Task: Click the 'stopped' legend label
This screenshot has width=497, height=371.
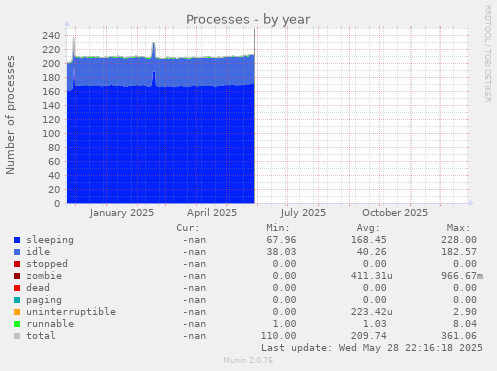Action: pyautogui.click(x=47, y=264)
